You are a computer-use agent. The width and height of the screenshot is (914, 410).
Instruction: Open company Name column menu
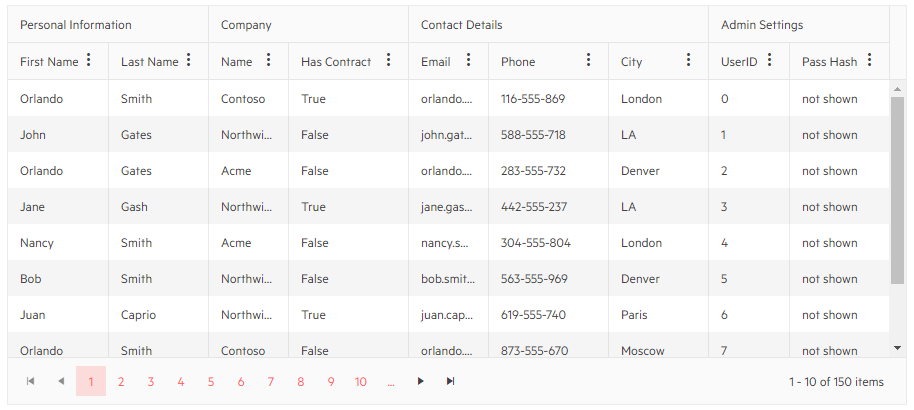(269, 61)
